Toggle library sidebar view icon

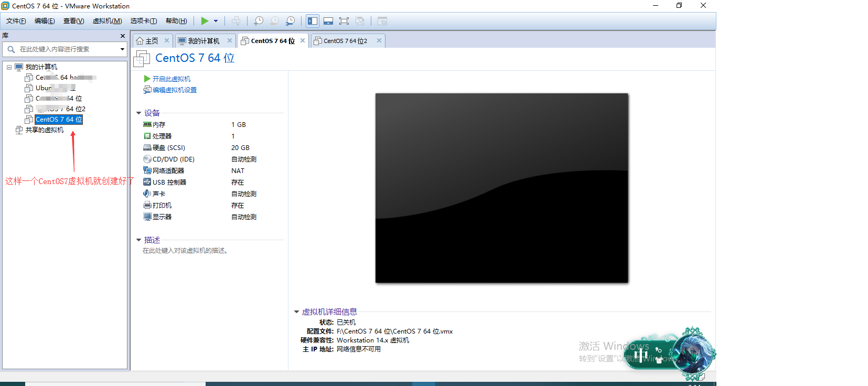[313, 21]
